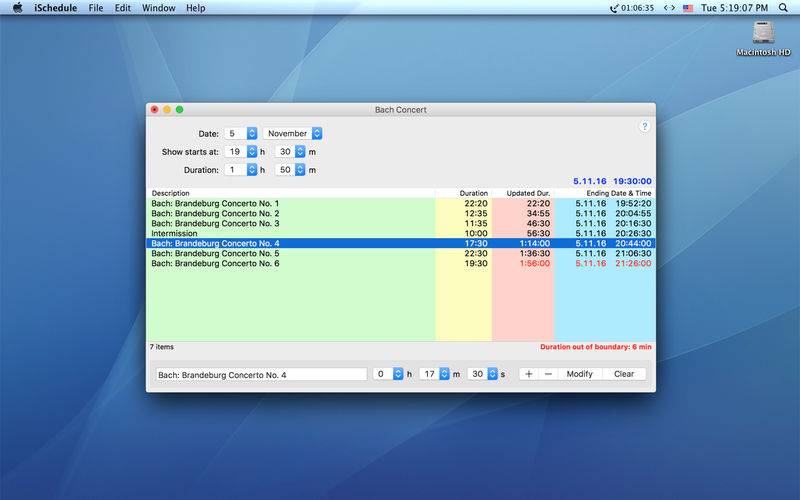
Task: Click ending time 20:04:55
Action: pyautogui.click(x=633, y=213)
